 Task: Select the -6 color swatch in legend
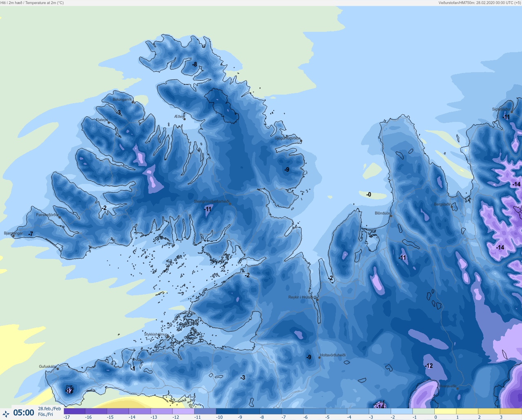(x=314, y=411)
